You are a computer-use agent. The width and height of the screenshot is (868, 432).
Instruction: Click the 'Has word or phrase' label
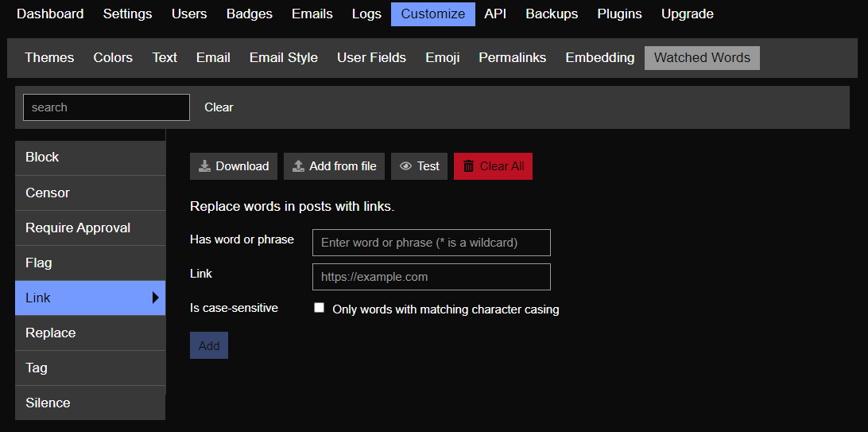click(242, 239)
